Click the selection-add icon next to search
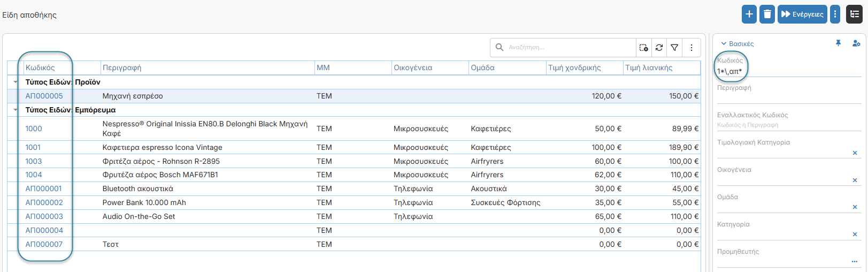 pos(643,48)
